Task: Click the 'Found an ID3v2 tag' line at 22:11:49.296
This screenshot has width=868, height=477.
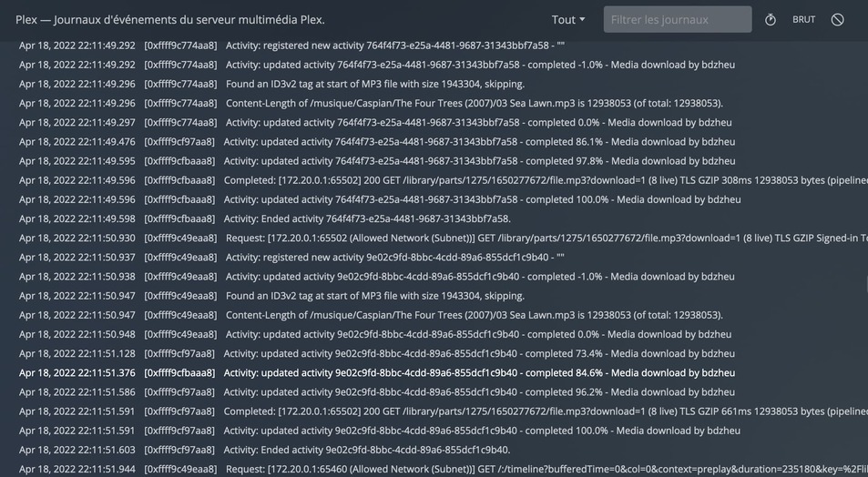Action: click(375, 84)
